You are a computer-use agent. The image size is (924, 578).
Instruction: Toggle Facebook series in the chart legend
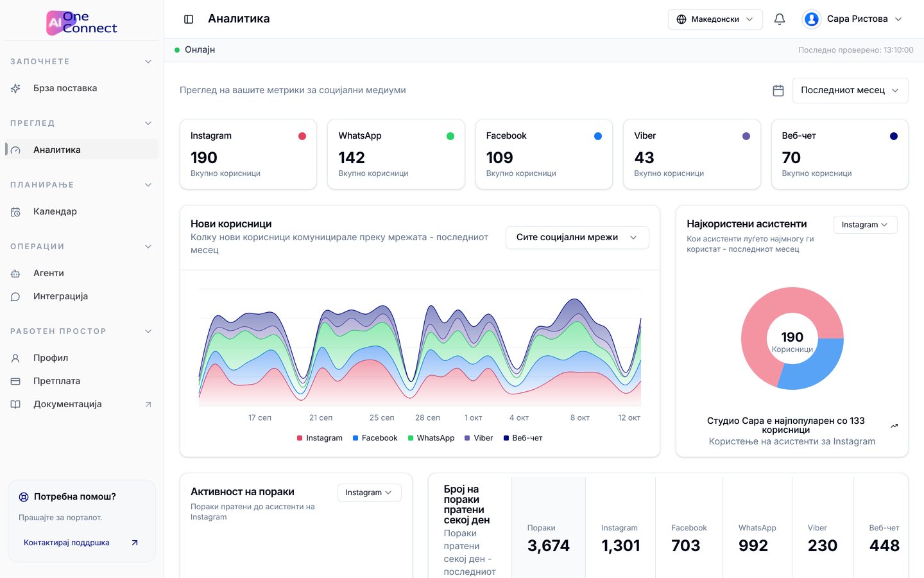375,438
